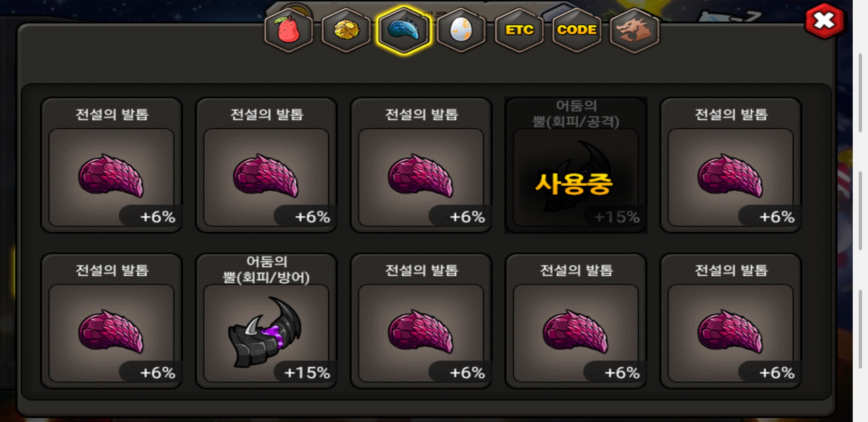Select the blue dragon claw tab
The width and height of the screenshot is (868, 422).
[404, 30]
